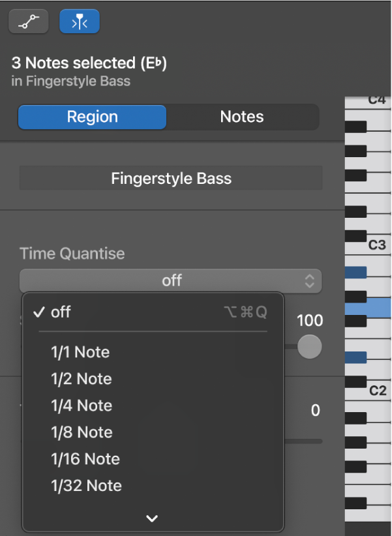Screen dimensions: 392x536
Task: Choose 1/16 Note quantization
Action: [85, 459]
